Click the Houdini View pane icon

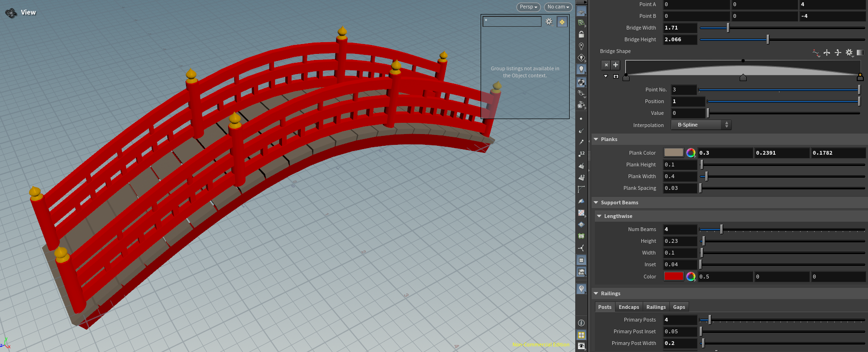pyautogui.click(x=11, y=13)
